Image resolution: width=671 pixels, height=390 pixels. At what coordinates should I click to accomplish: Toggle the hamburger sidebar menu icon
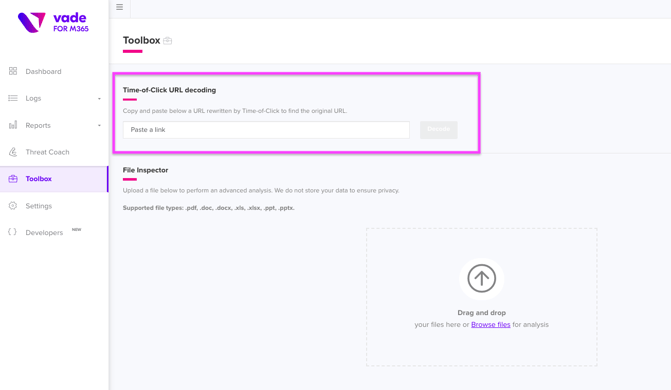119,7
